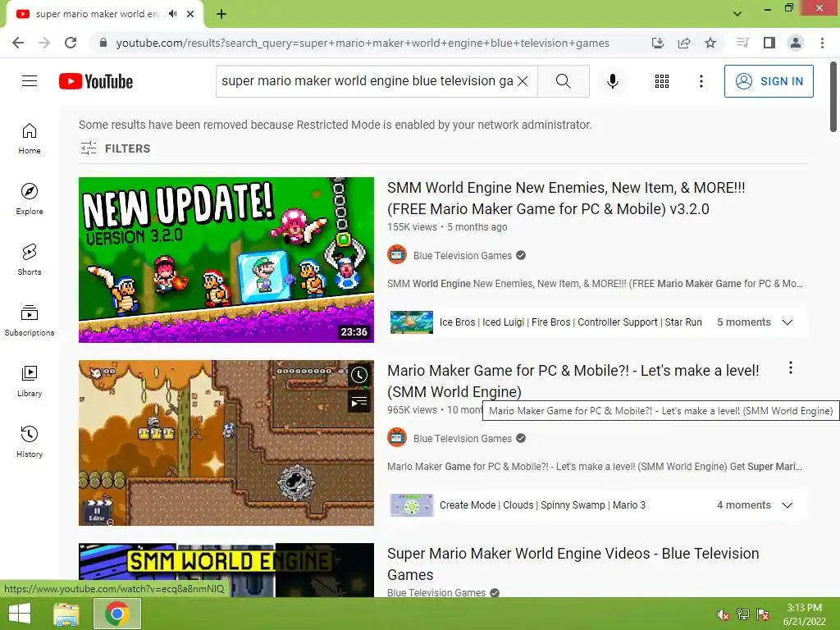Open the YouTube hamburger guide menu
This screenshot has height=630, width=840.
pos(30,81)
